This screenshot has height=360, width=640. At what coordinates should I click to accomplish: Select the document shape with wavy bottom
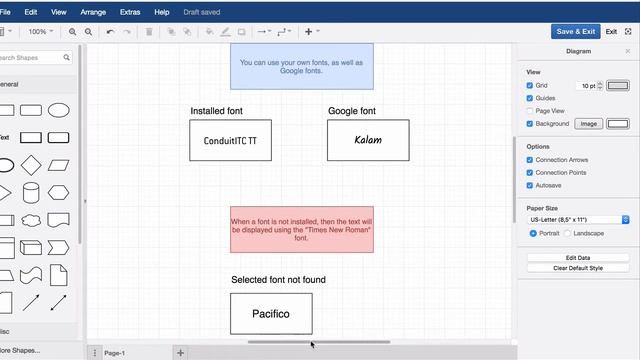pos(58,220)
